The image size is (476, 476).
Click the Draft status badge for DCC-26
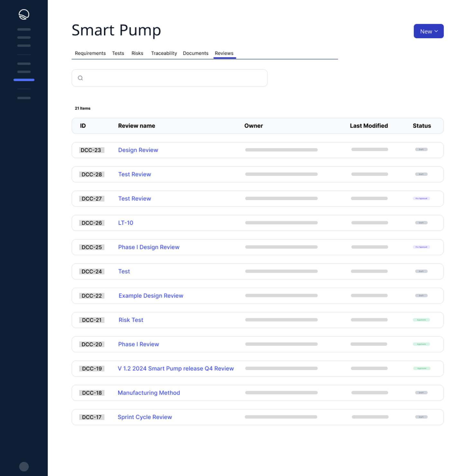point(421,223)
